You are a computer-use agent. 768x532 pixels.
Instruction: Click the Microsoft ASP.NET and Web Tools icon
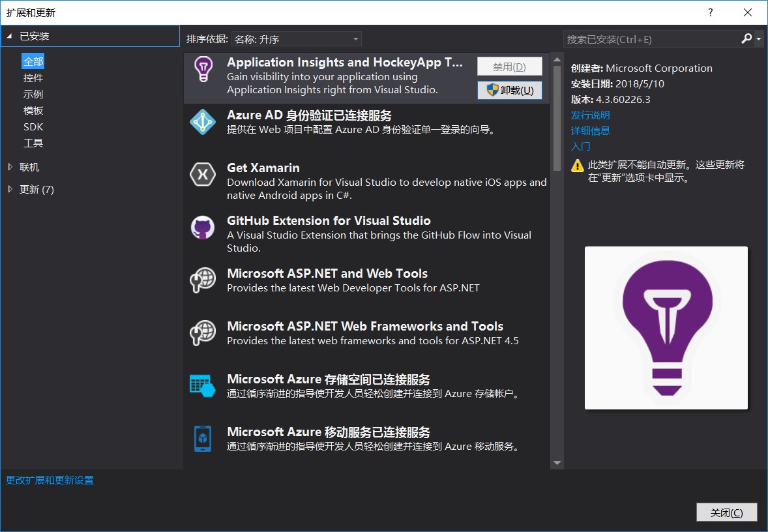pos(203,280)
